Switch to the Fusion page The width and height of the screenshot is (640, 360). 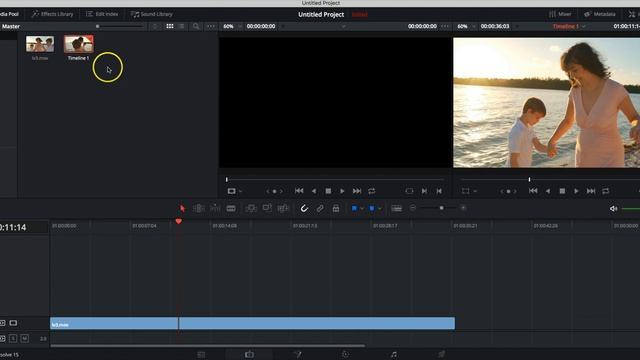point(297,355)
